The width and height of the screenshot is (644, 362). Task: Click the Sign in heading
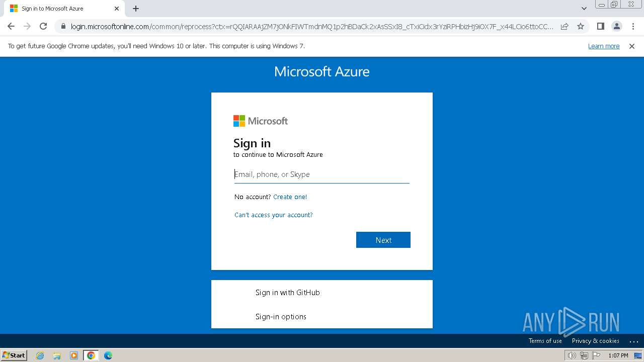point(252,143)
